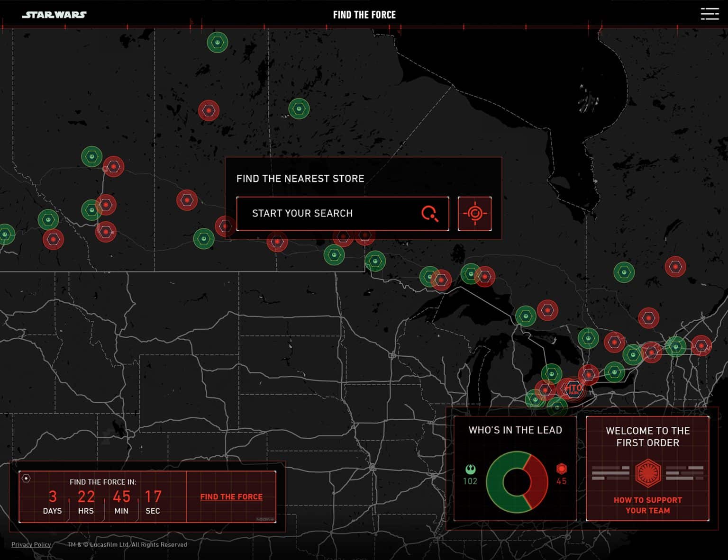Click the "17 SEC" countdown value
This screenshot has height=560, width=728.
[153, 502]
